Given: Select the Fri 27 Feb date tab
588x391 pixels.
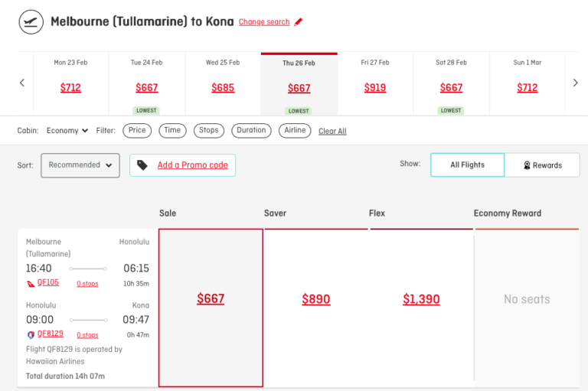Looking at the screenshot, I should (375, 83).
